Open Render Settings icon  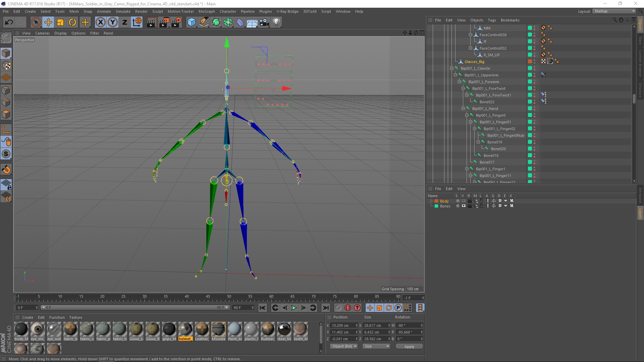point(176,22)
